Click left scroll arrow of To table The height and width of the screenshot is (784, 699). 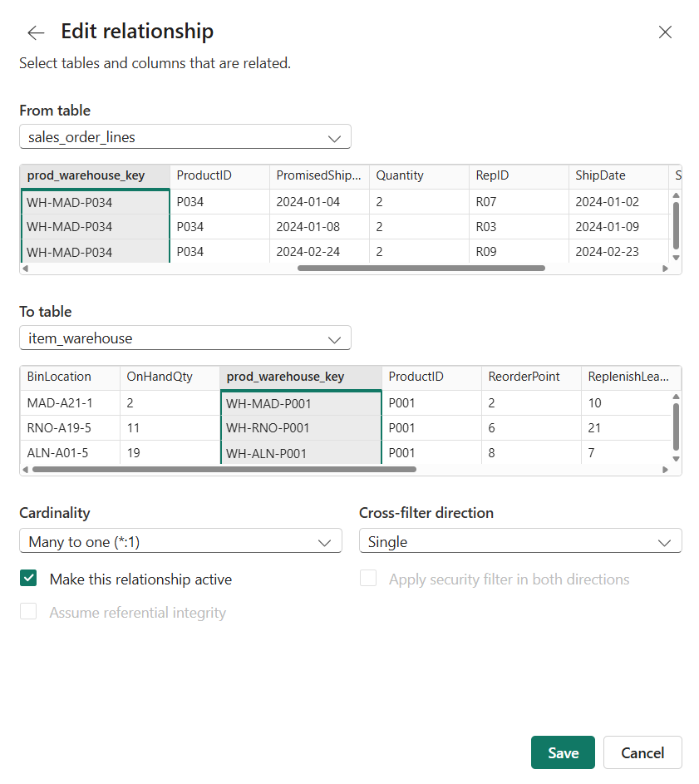click(x=26, y=470)
